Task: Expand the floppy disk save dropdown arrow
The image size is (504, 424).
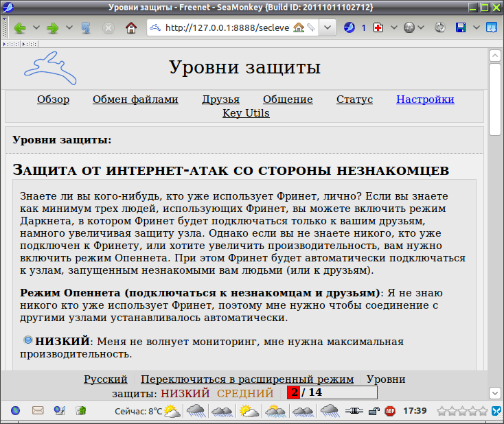Action: (x=477, y=27)
